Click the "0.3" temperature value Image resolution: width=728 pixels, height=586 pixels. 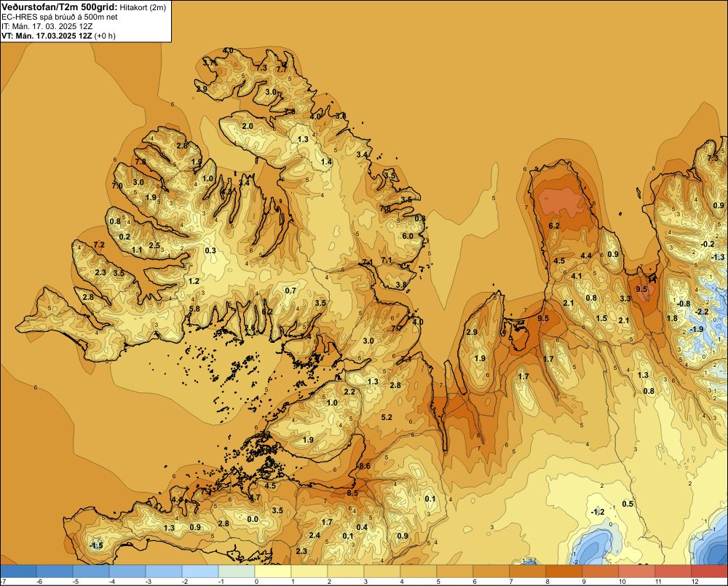click(x=210, y=250)
